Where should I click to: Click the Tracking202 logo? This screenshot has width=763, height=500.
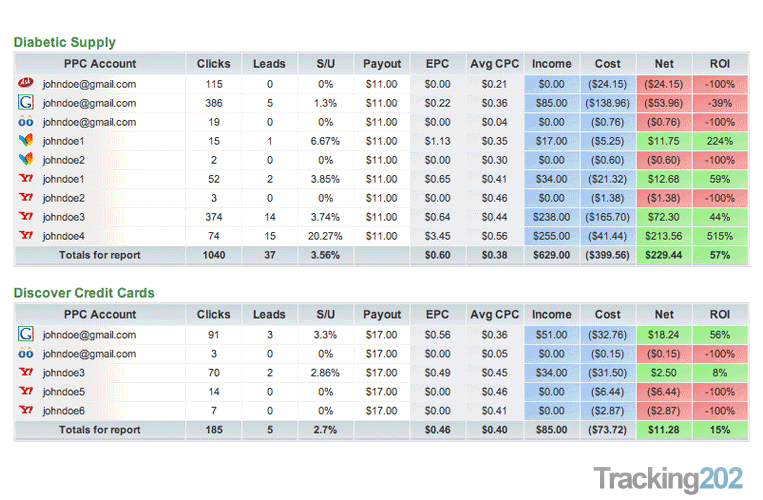(669, 477)
